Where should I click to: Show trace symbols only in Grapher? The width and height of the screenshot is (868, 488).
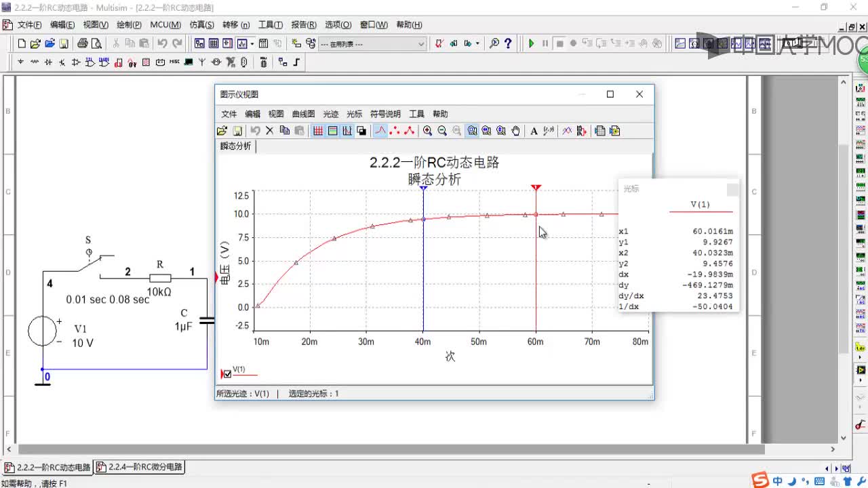[395, 131]
